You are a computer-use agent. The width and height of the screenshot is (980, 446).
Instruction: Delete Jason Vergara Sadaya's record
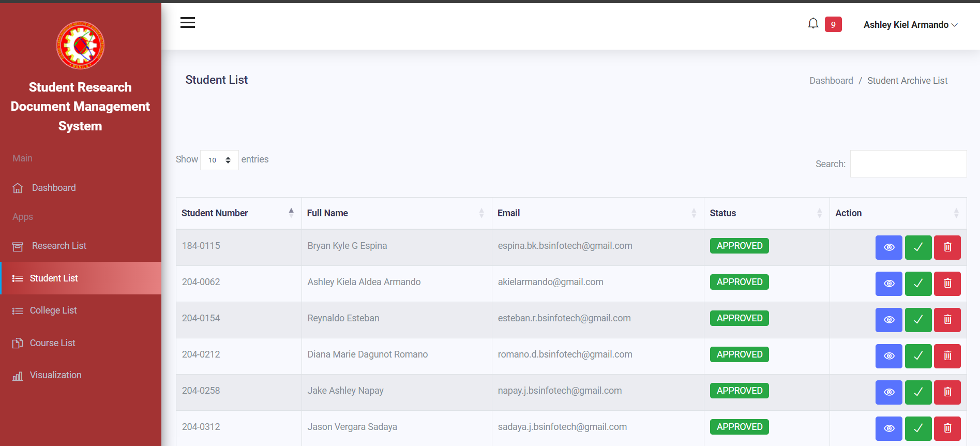click(947, 428)
